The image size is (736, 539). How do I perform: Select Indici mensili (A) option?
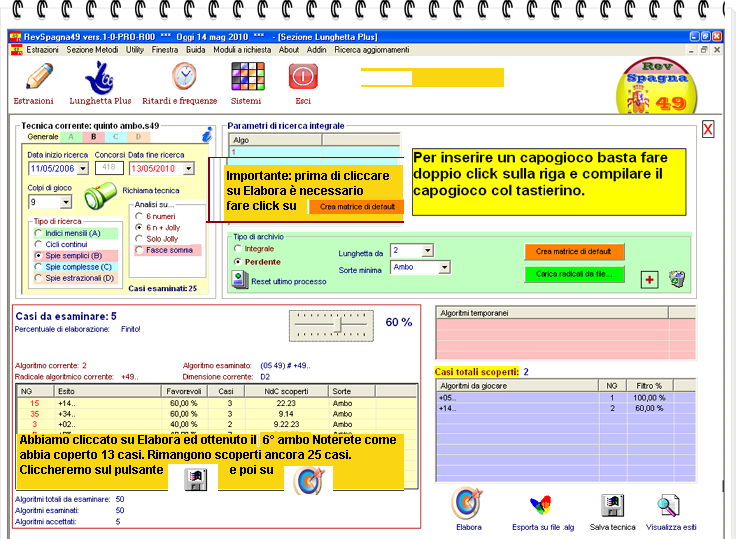coord(38,233)
